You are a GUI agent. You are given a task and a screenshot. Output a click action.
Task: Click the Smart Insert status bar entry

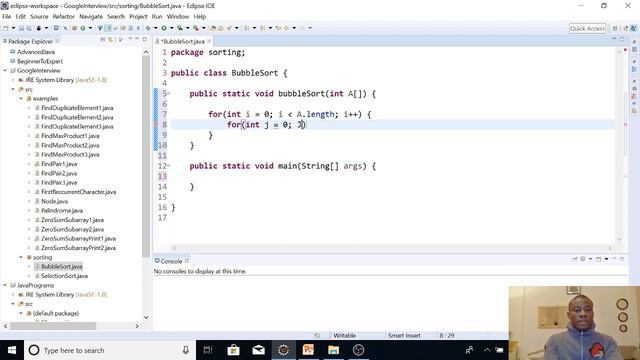(404, 335)
